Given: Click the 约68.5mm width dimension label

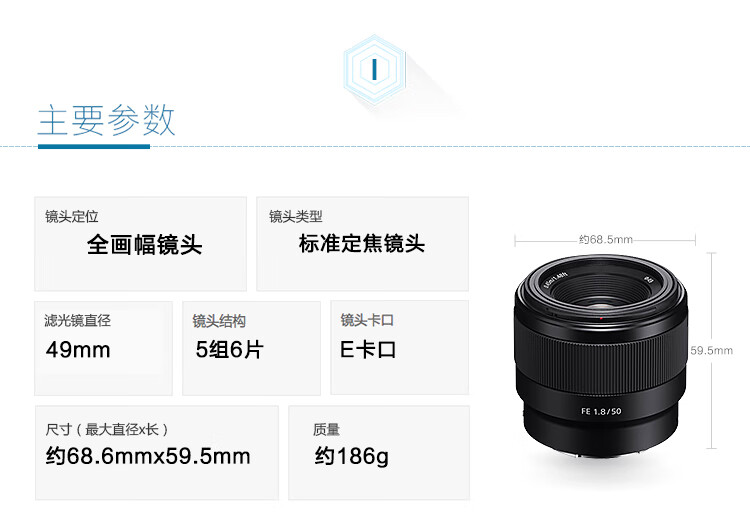Looking at the screenshot, I should coord(606,239).
